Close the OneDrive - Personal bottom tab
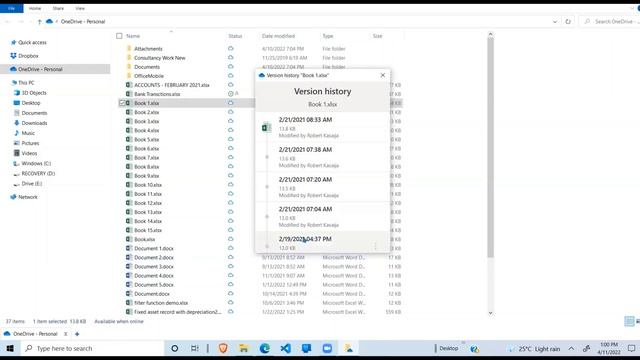Viewport: 640px width, 360px height. pyautogui.click(x=65, y=334)
